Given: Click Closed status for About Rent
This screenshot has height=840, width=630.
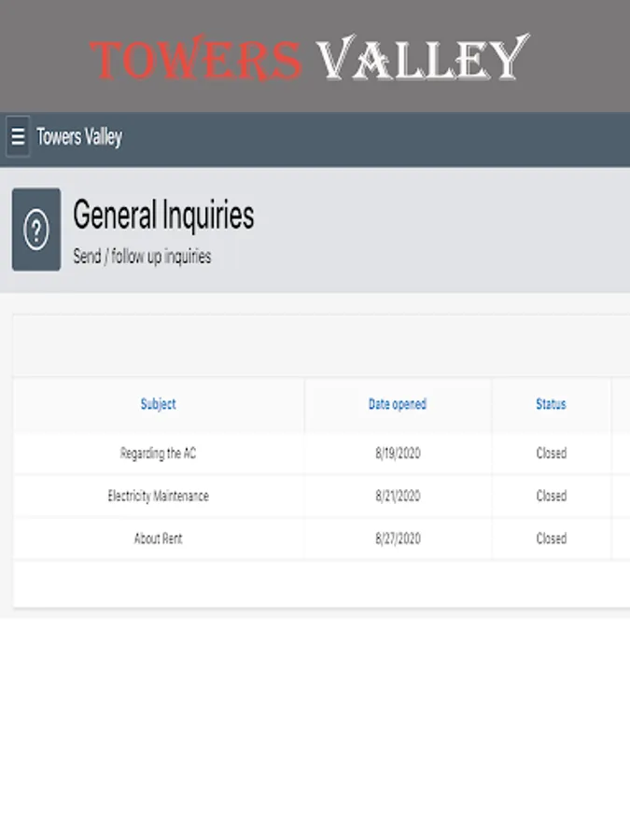Looking at the screenshot, I should [x=552, y=539].
